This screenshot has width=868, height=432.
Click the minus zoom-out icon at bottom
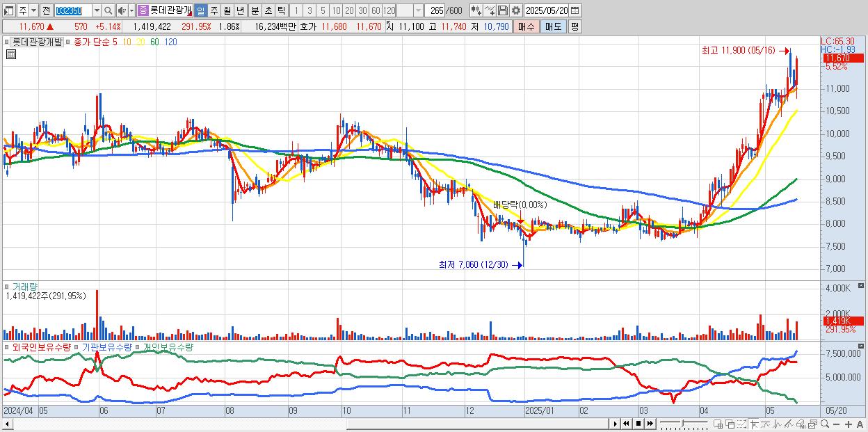pos(837,424)
